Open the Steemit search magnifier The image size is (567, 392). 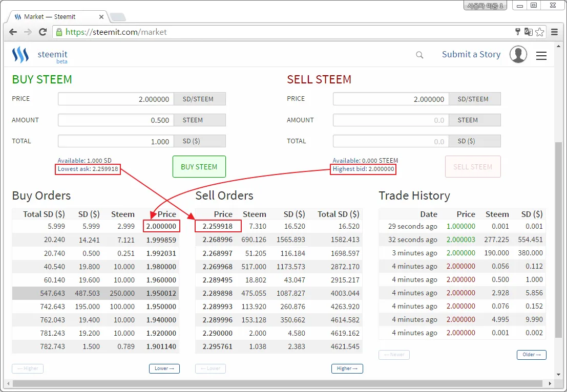pyautogui.click(x=419, y=55)
